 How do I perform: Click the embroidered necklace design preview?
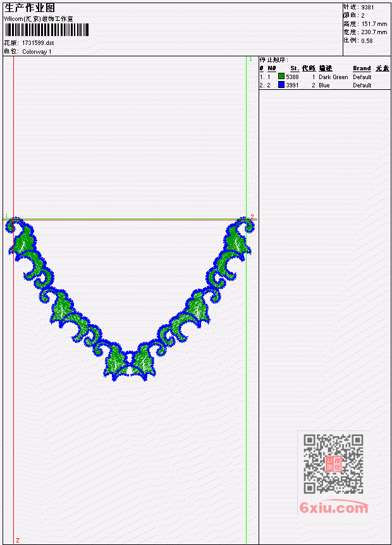(130, 299)
